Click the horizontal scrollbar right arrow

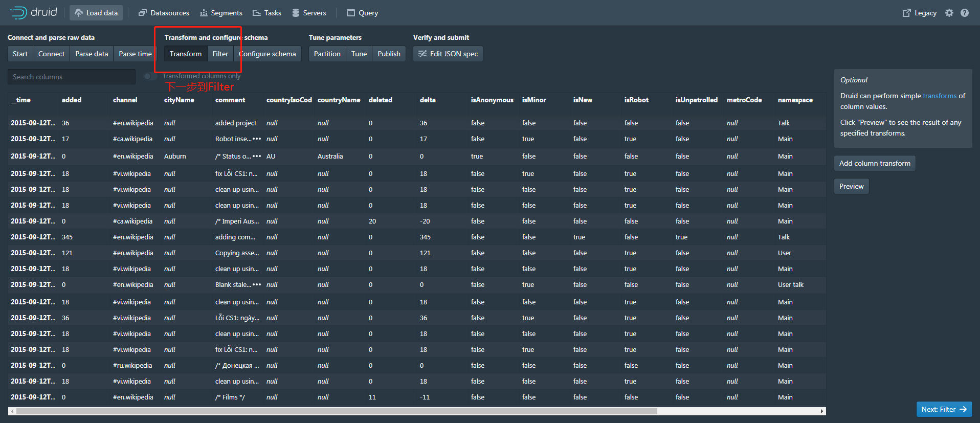click(x=822, y=411)
